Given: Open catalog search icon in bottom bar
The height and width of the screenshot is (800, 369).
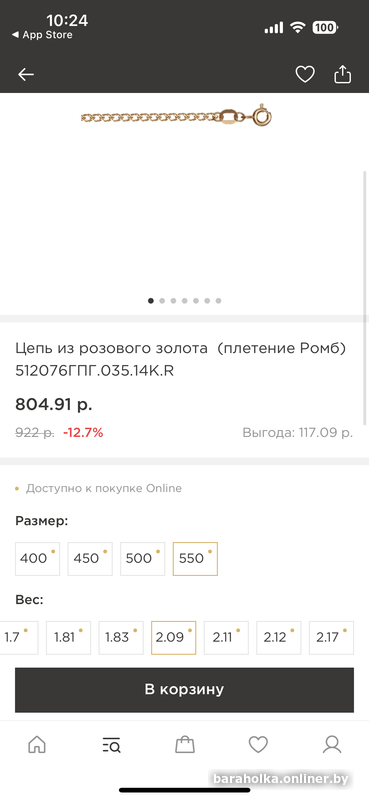Looking at the screenshot, I should (111, 745).
